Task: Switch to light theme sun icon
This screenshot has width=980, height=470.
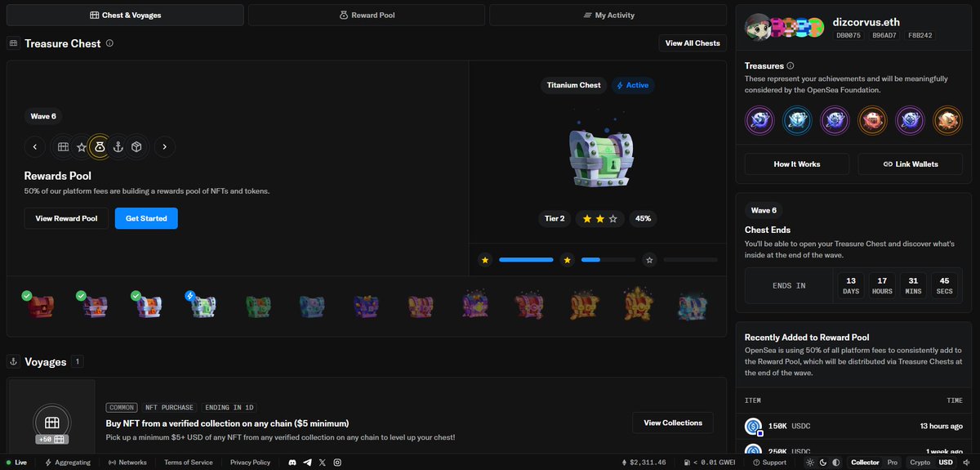Action: pyautogui.click(x=808, y=463)
